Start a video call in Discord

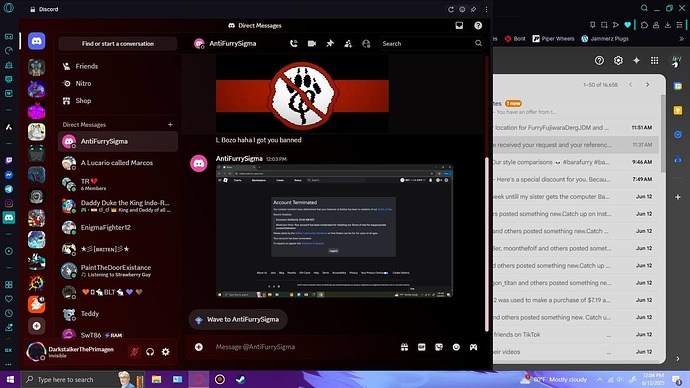[x=312, y=44]
